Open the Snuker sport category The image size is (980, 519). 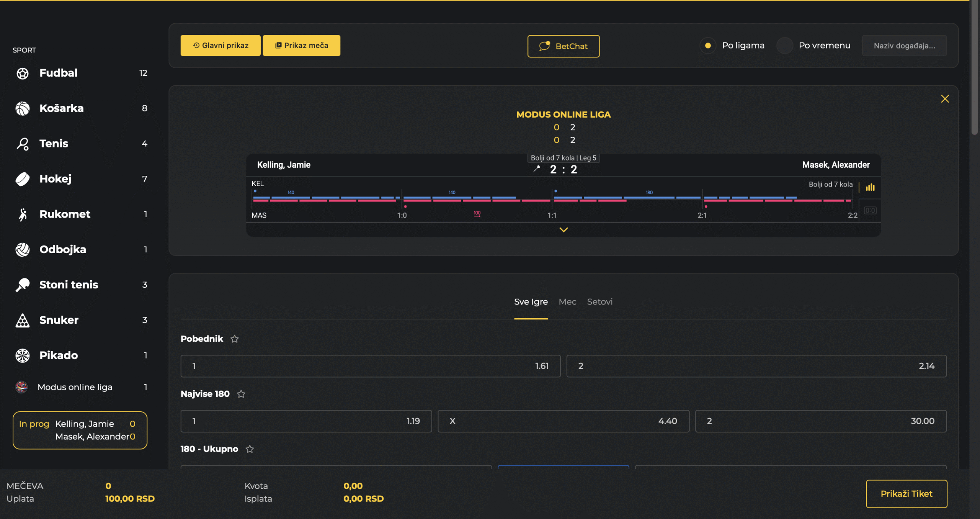[59, 320]
